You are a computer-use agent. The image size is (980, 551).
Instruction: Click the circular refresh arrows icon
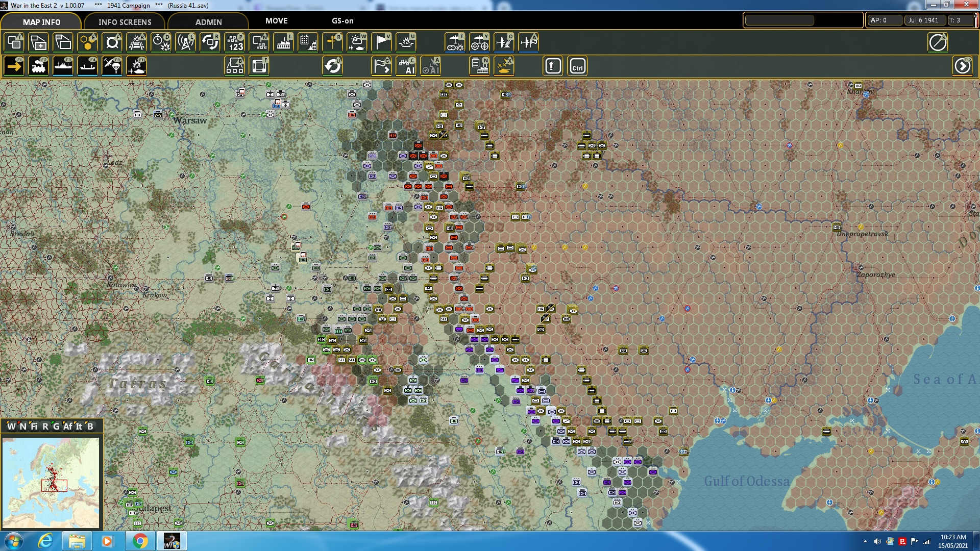(x=333, y=66)
